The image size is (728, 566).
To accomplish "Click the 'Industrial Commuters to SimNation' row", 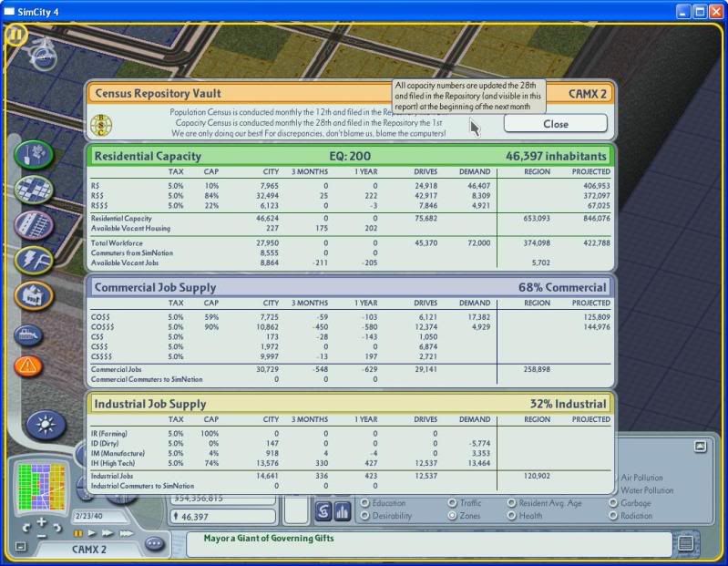I will tap(351, 486).
